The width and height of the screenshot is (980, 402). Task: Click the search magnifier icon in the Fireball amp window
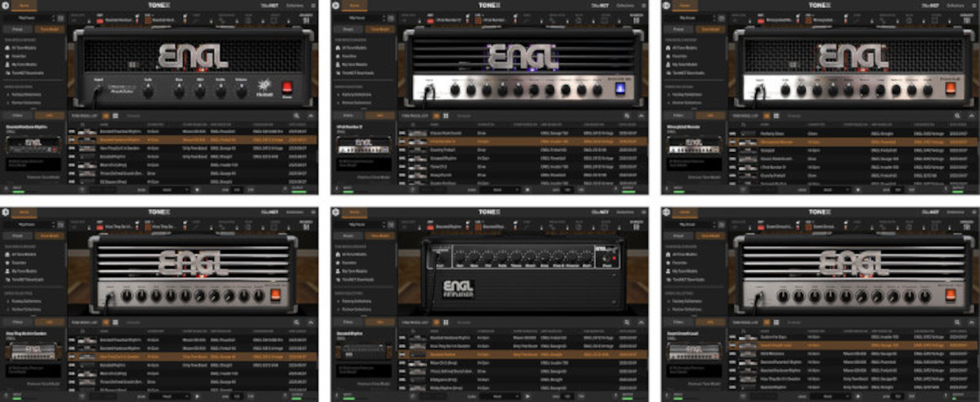(x=296, y=117)
